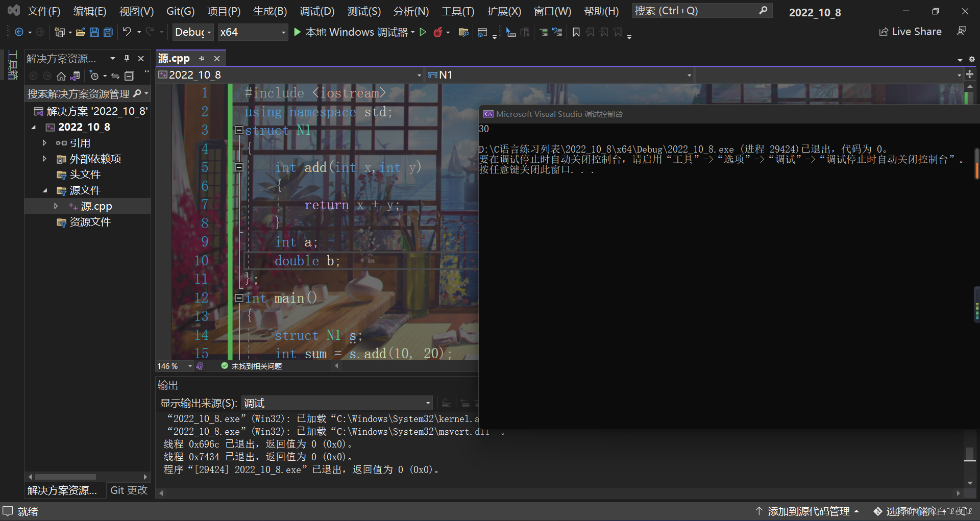The width and height of the screenshot is (980, 521).
Task: Toggle pin on Solution Explorer panel
Action: 127,59
